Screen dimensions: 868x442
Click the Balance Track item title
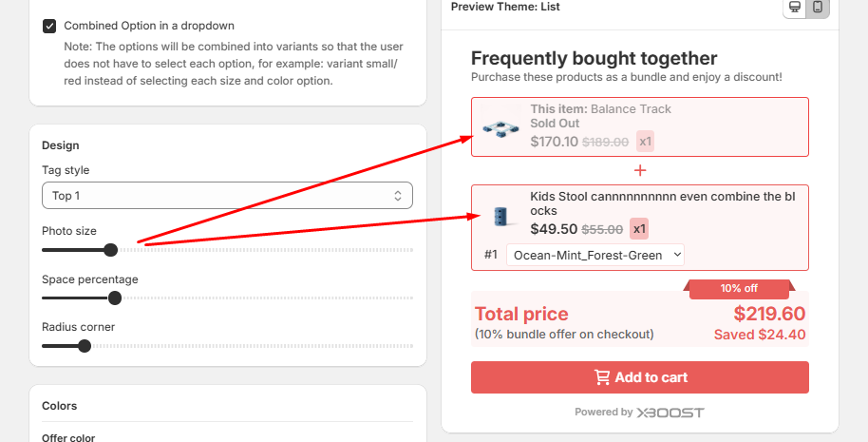tap(600, 109)
